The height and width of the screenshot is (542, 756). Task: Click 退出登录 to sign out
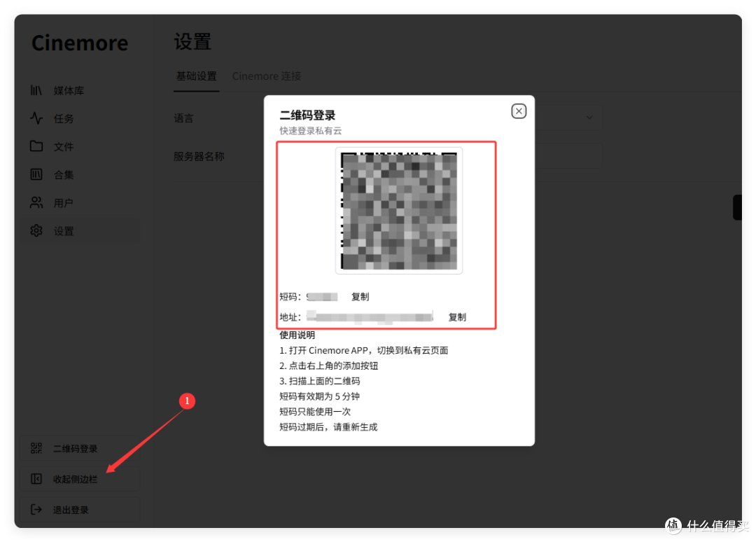[80, 510]
